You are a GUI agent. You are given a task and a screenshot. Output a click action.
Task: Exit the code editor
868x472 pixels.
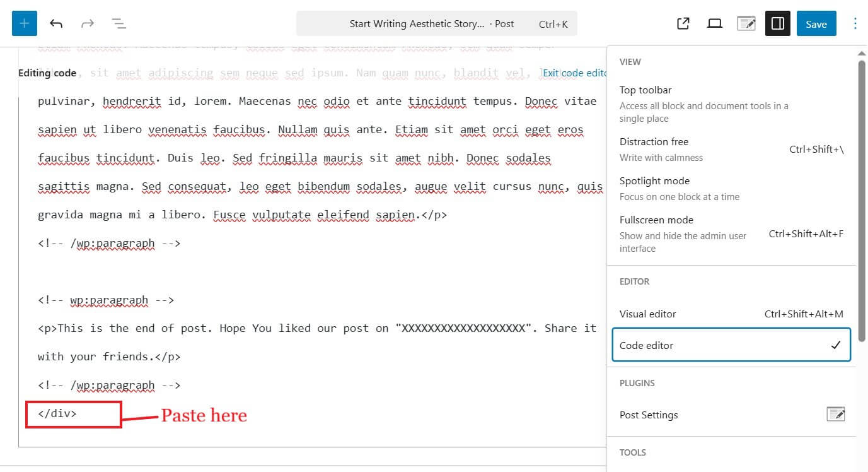[x=574, y=73]
